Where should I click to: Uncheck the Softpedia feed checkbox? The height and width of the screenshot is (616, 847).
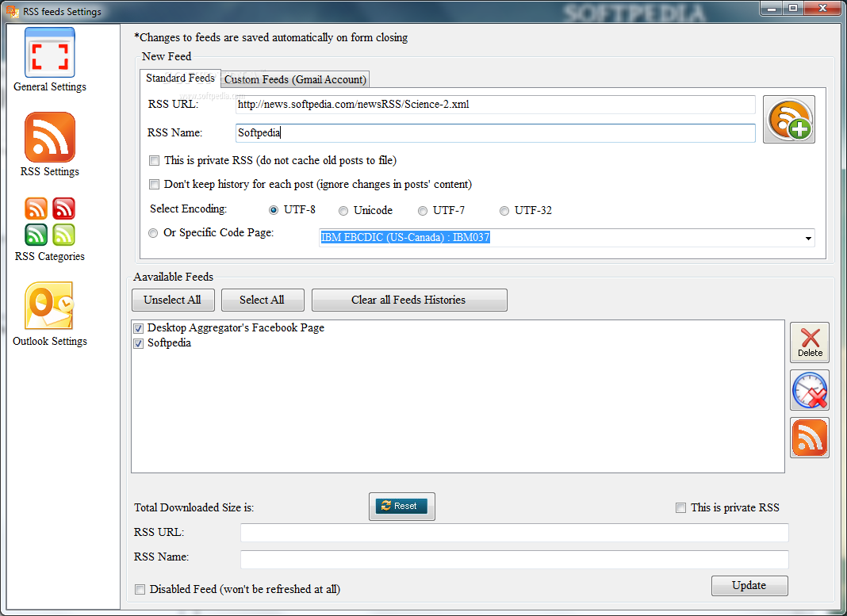(139, 343)
